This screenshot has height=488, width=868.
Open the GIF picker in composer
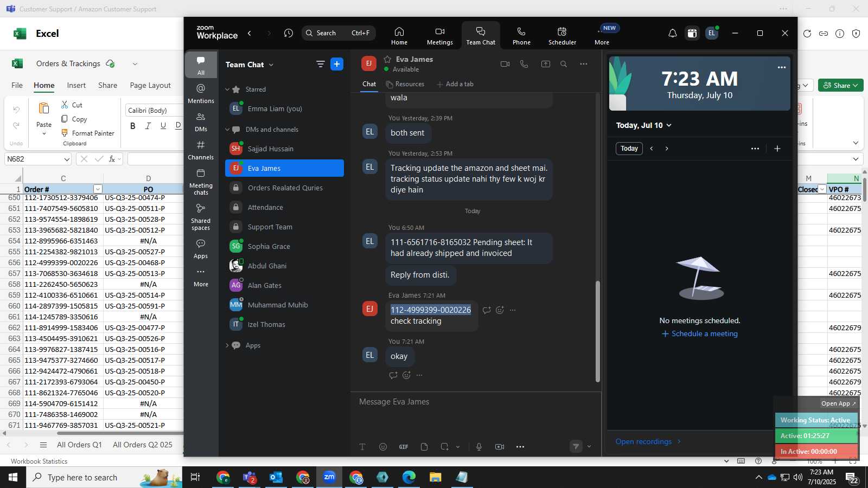coord(404,447)
